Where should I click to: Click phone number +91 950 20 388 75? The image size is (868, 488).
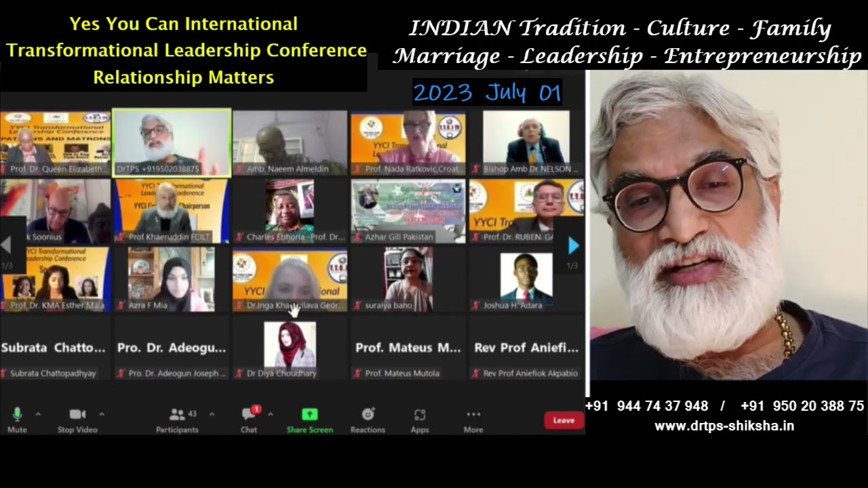(802, 406)
